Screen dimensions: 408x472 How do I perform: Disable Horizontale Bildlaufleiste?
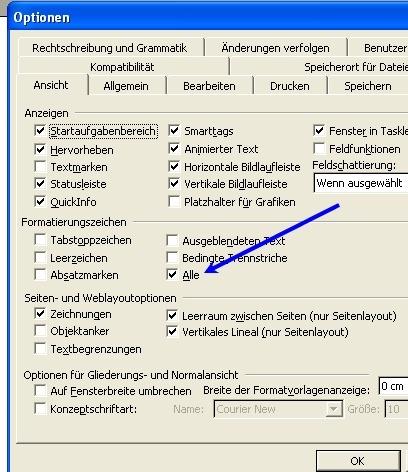[x=174, y=166]
